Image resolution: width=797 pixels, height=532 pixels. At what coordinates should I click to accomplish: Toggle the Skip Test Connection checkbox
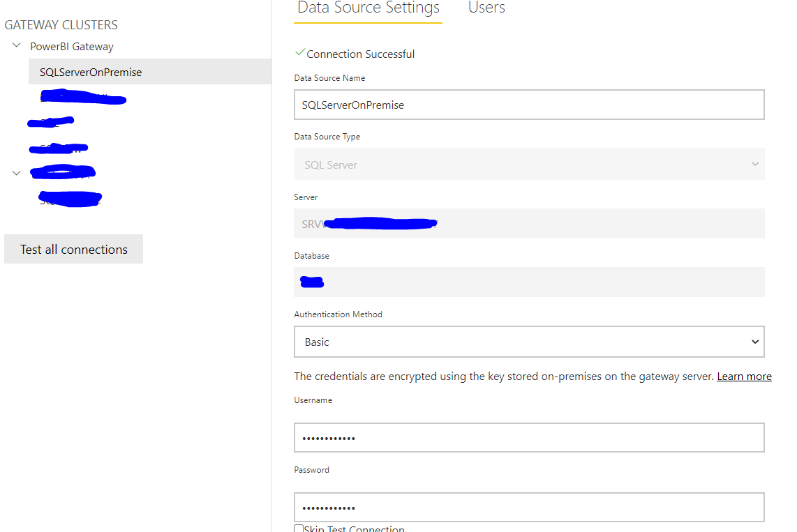299,529
